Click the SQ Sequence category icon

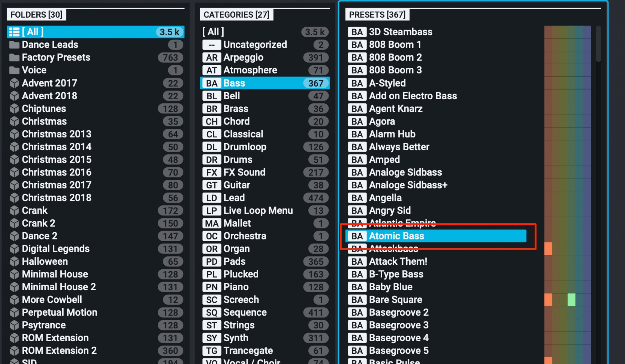point(210,312)
